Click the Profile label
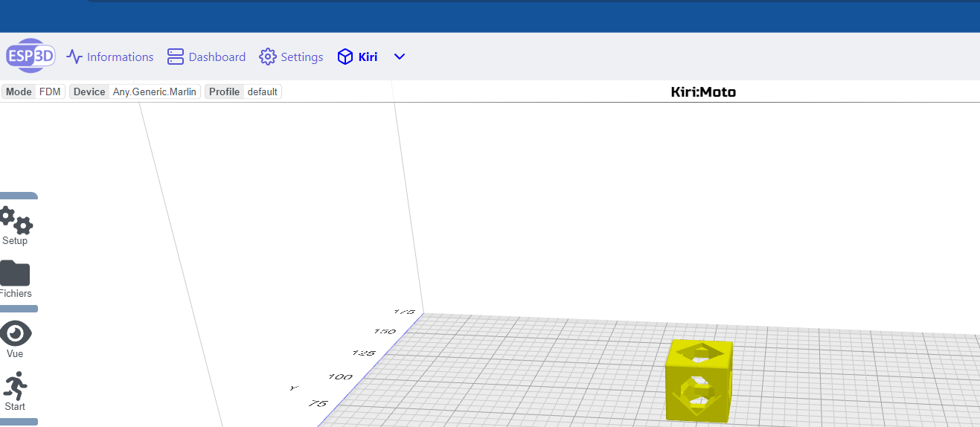Viewport: 980px width, 427px height. (x=224, y=91)
